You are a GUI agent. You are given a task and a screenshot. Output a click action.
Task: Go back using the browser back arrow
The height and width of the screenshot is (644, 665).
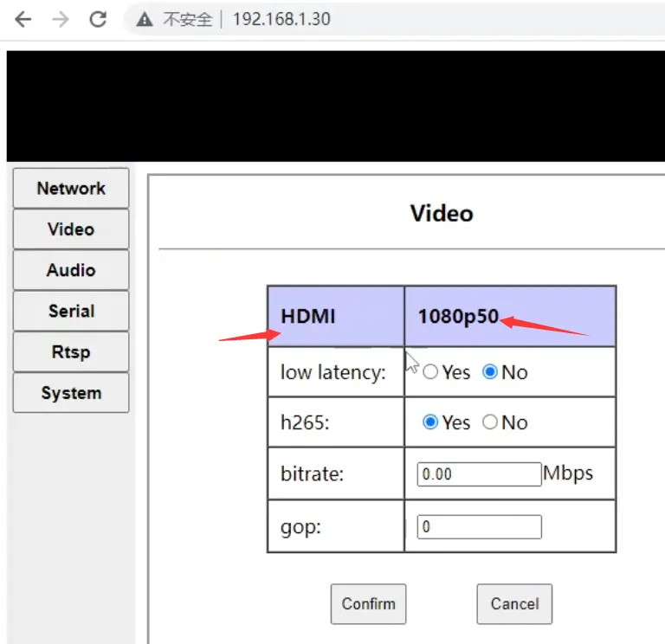[x=23, y=19]
